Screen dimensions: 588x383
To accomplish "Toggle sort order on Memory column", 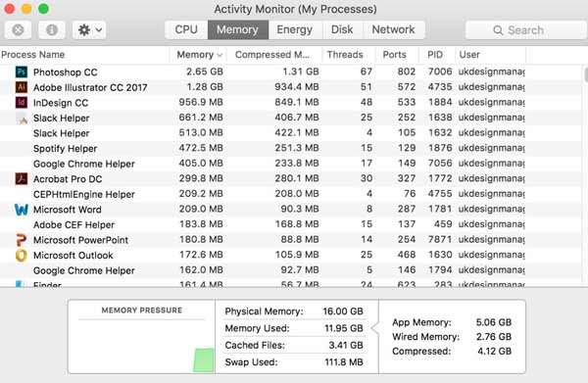I will 198,55.
